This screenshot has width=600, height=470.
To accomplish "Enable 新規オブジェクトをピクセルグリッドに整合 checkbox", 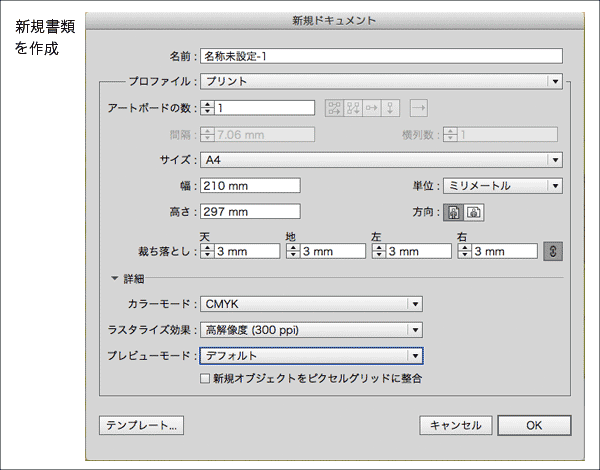I will coord(205,380).
